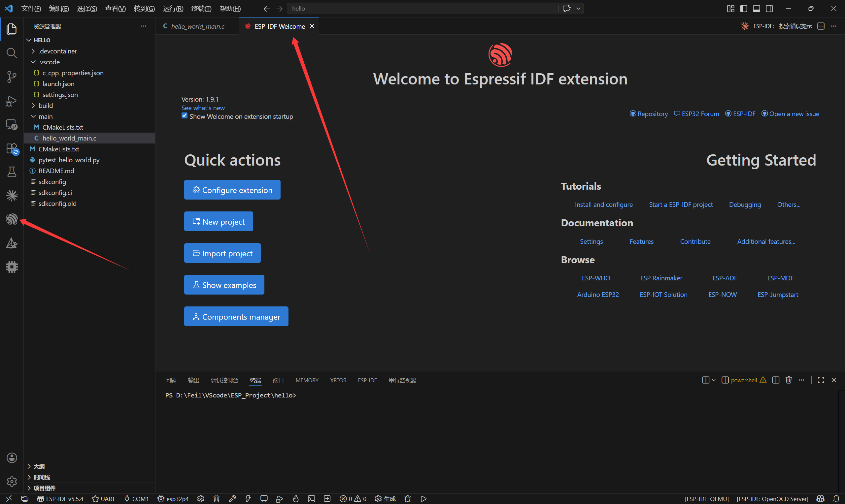Open Source Control view
Image resolution: width=845 pixels, height=504 pixels.
click(x=12, y=77)
